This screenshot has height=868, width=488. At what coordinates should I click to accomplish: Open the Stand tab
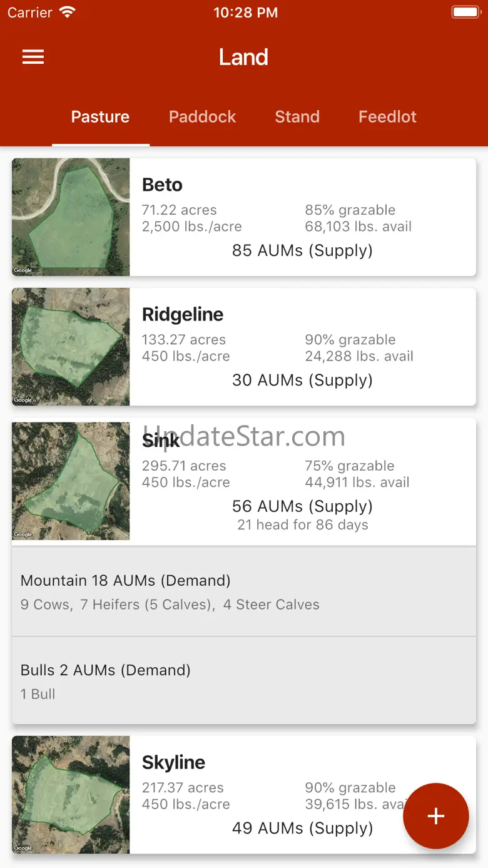click(297, 117)
